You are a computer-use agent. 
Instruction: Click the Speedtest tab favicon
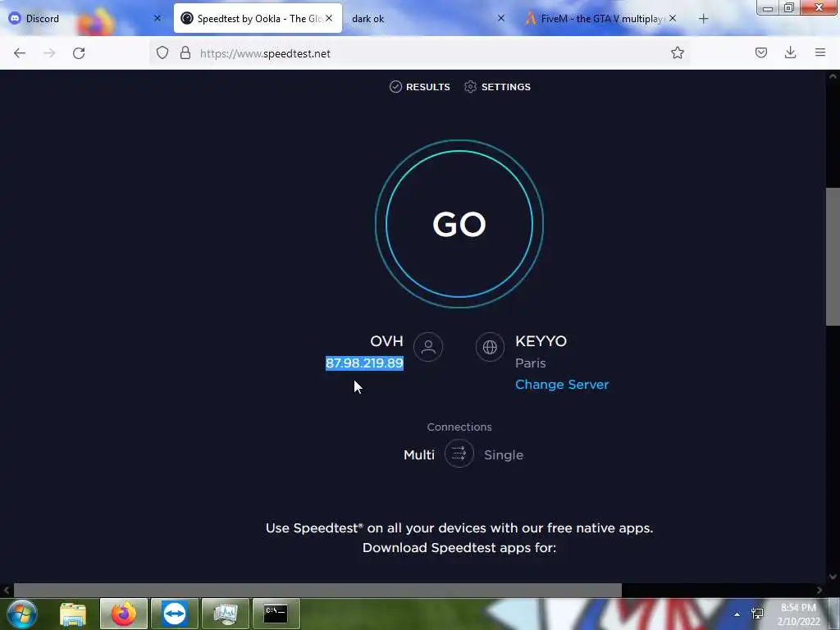pyautogui.click(x=186, y=18)
